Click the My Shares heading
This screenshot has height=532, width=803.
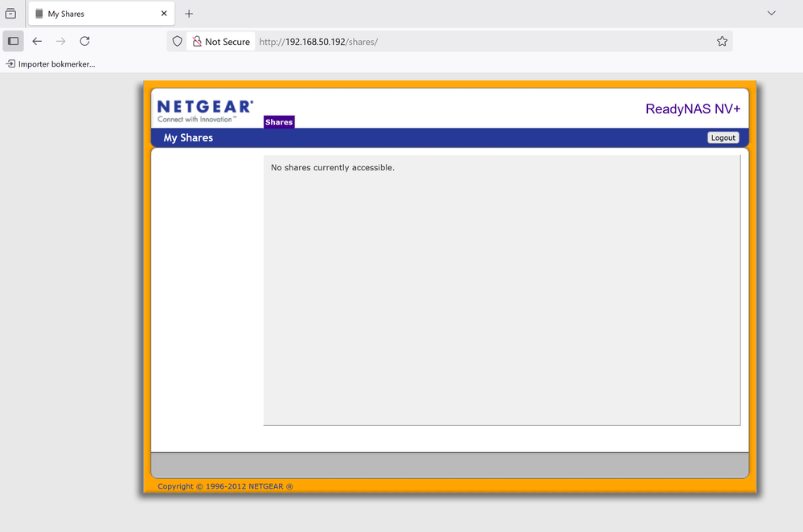point(188,137)
